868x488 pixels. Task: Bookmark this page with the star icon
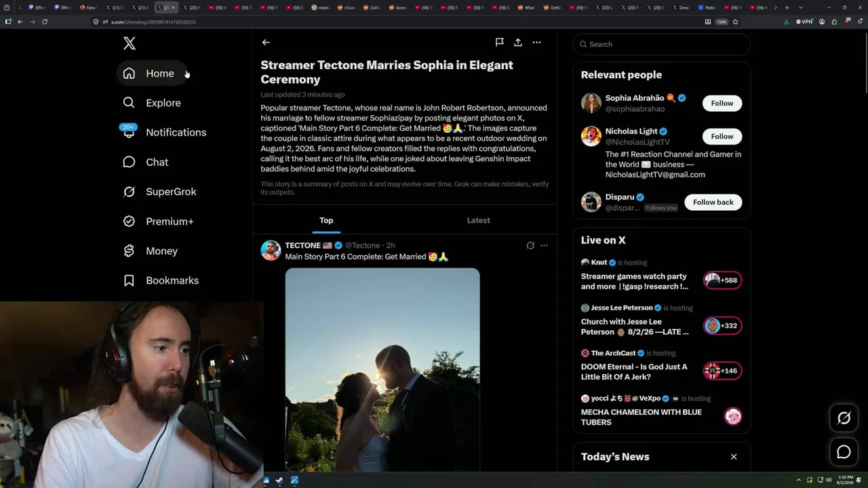pos(735,22)
